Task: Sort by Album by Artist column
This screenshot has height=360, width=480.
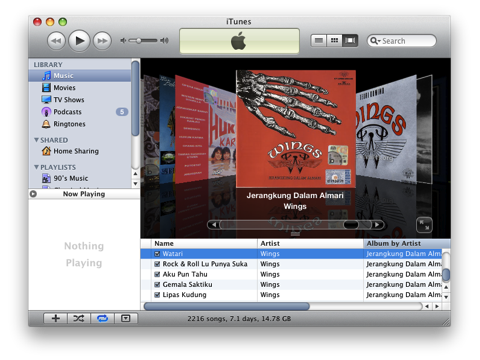Action: tap(407, 243)
